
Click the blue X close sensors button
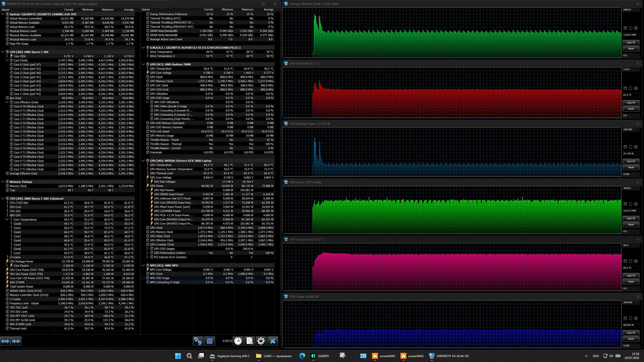click(x=272, y=341)
